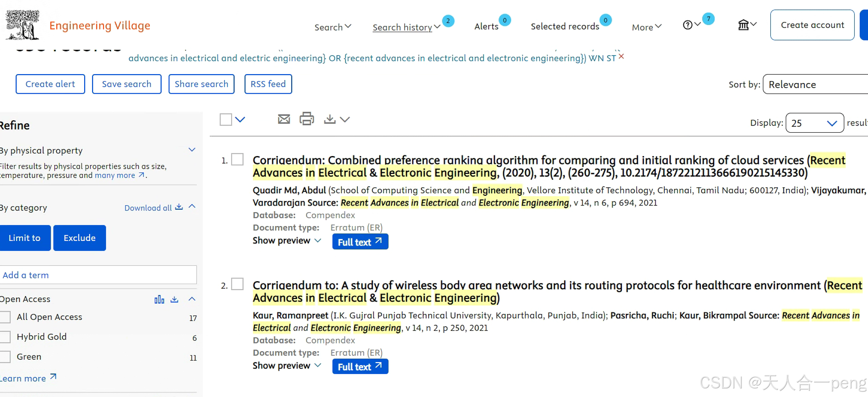The width and height of the screenshot is (868, 397).
Task: Open the Open Access bar chart icon
Action: tap(159, 299)
